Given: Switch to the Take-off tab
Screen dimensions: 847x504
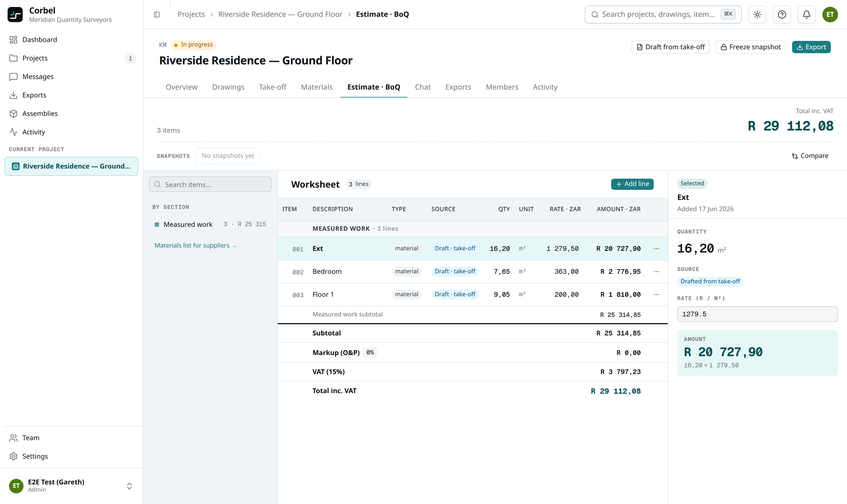Looking at the screenshot, I should (x=273, y=87).
